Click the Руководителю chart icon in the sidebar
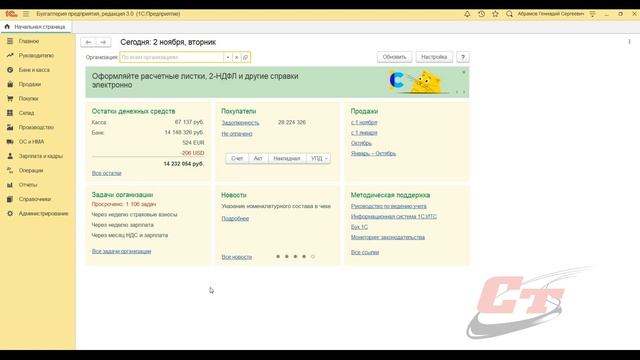This screenshot has width=640, height=360. (10, 56)
